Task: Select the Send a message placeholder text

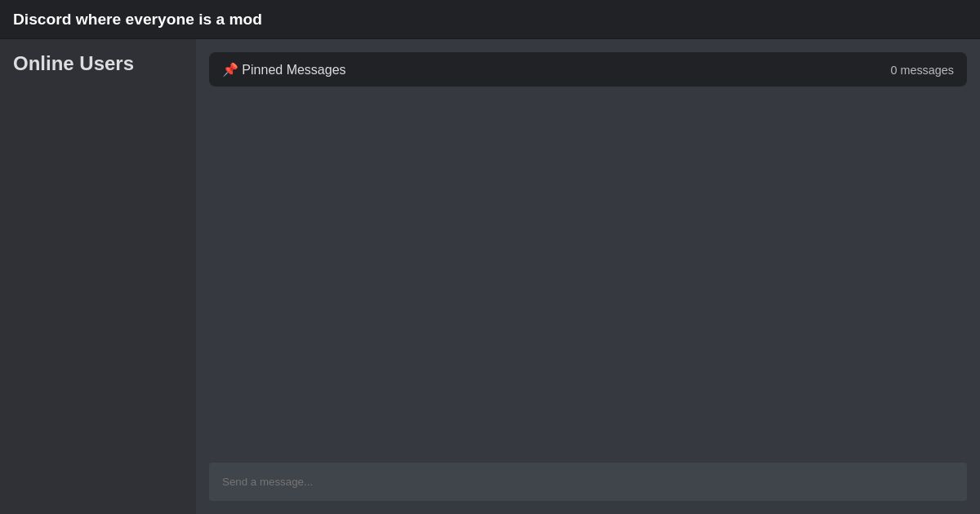Action: tap(267, 481)
